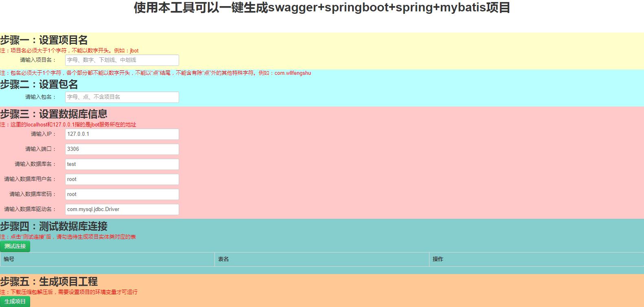Click the IP field showing 127.0.0.1
Image resolution: width=644 pixels, height=307 pixels.
[x=122, y=134]
